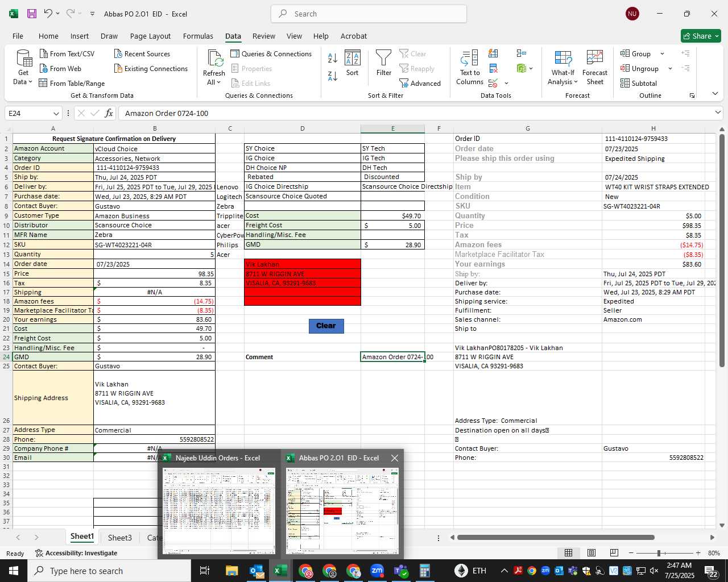Open Outlook from the taskbar
This screenshot has height=582, width=728.
[x=257, y=571]
